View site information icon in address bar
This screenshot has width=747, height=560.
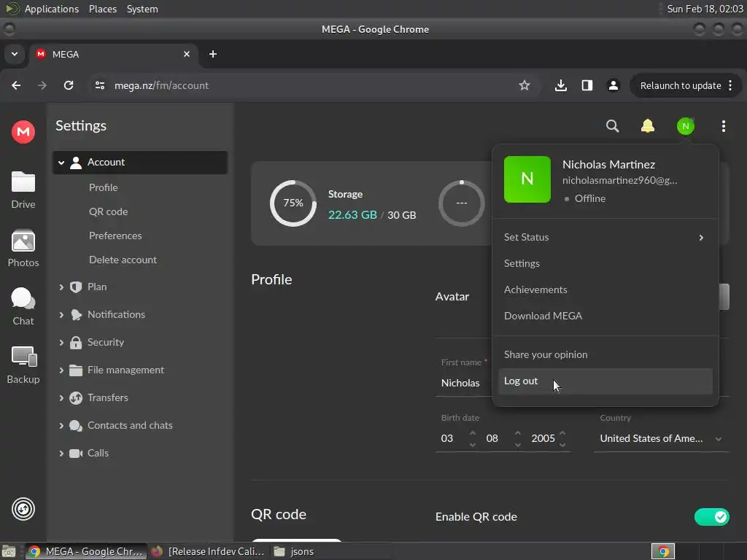point(99,85)
